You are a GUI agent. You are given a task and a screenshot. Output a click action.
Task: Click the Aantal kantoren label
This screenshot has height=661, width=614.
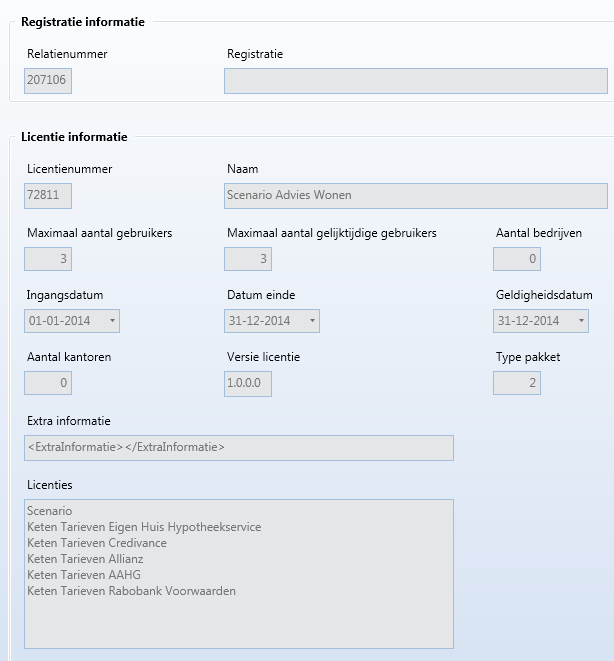(x=69, y=357)
